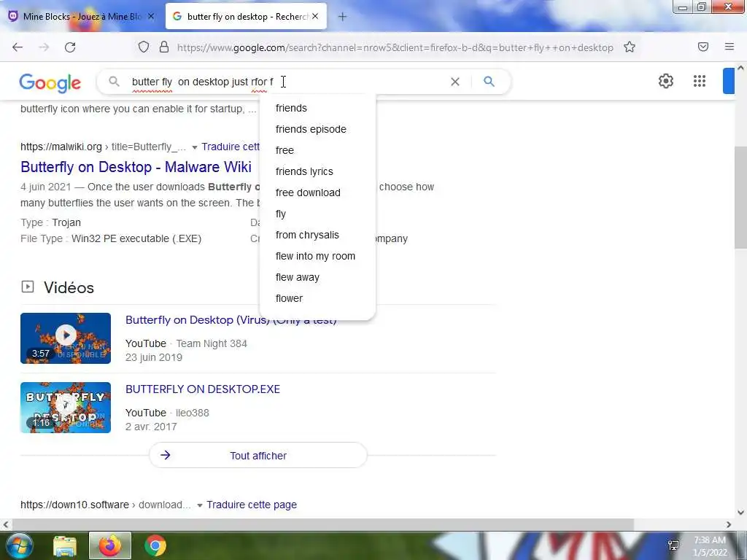
Task: Click the vertical scrollbar thumb
Action: tap(740, 197)
